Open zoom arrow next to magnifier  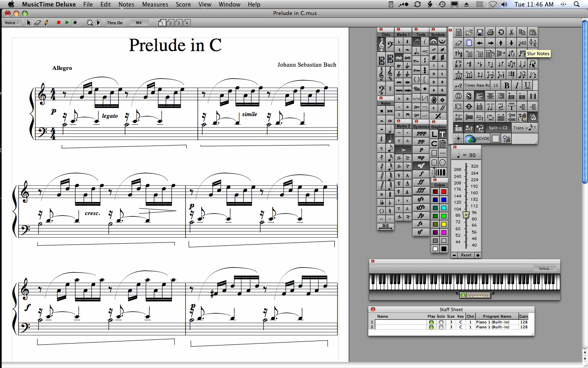(x=98, y=23)
